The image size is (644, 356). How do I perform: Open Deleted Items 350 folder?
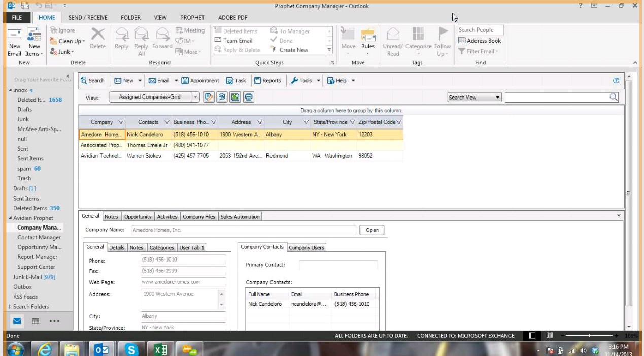(37, 208)
